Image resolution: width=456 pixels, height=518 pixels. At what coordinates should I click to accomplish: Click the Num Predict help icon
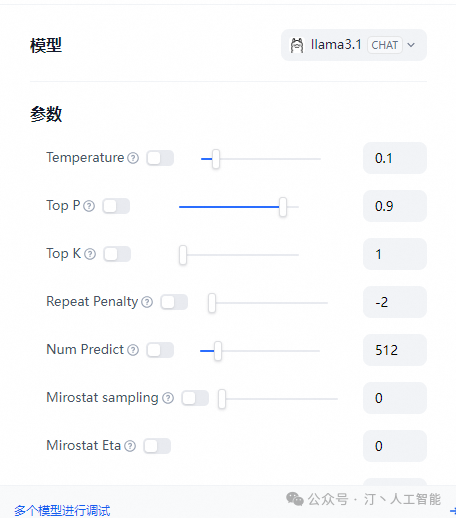(133, 350)
